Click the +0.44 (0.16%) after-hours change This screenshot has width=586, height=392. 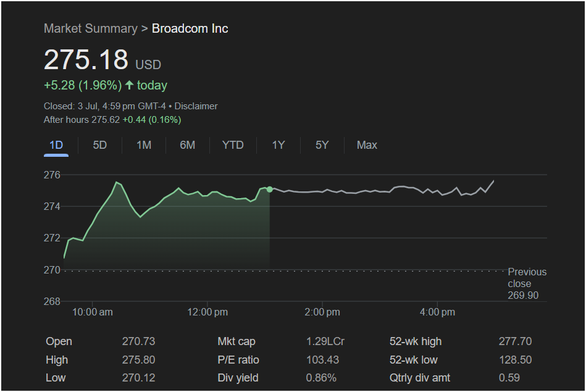152,120
